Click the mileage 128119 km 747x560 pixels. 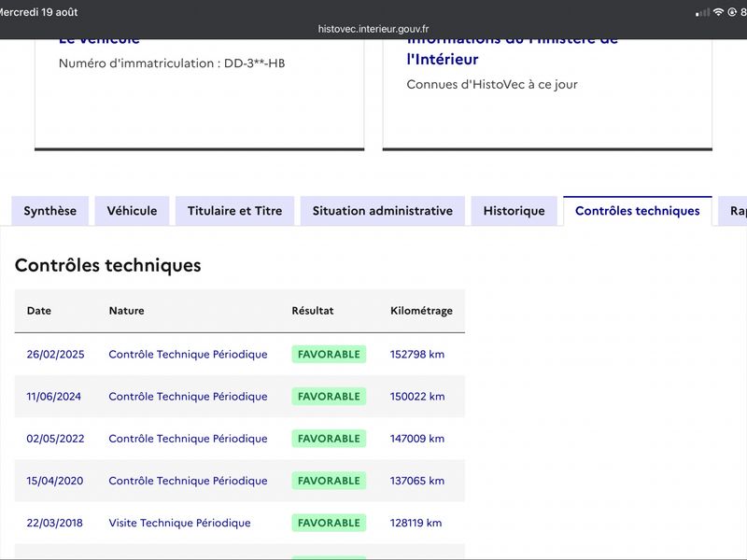click(x=416, y=523)
